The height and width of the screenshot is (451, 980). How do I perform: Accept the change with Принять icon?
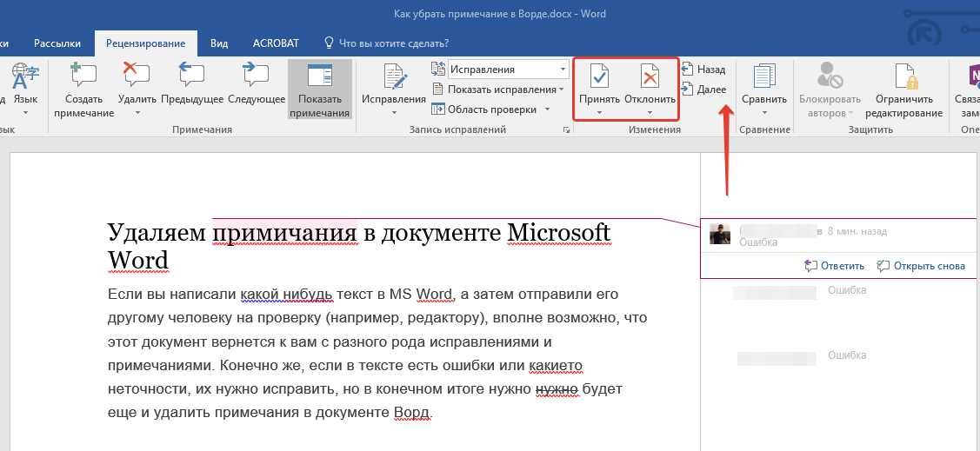pyautogui.click(x=599, y=77)
